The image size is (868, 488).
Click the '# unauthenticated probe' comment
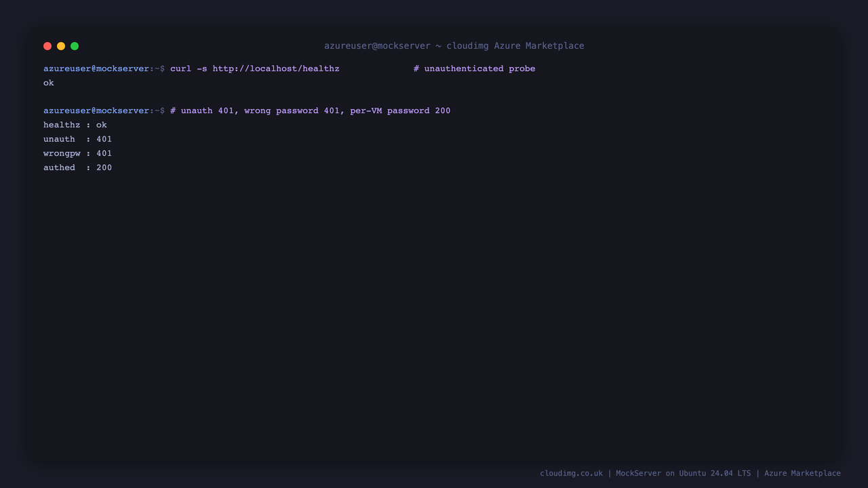[474, 68]
